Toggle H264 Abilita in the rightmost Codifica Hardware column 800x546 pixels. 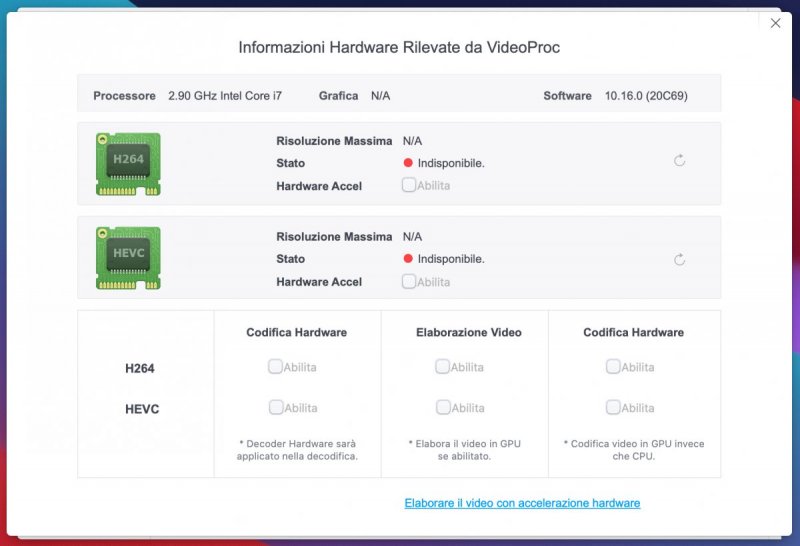[x=613, y=366]
